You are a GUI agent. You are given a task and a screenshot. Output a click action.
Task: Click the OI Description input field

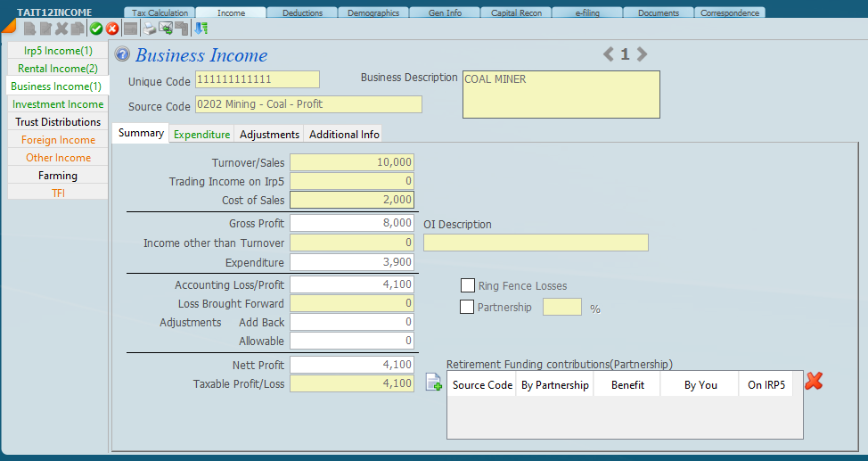pos(536,243)
